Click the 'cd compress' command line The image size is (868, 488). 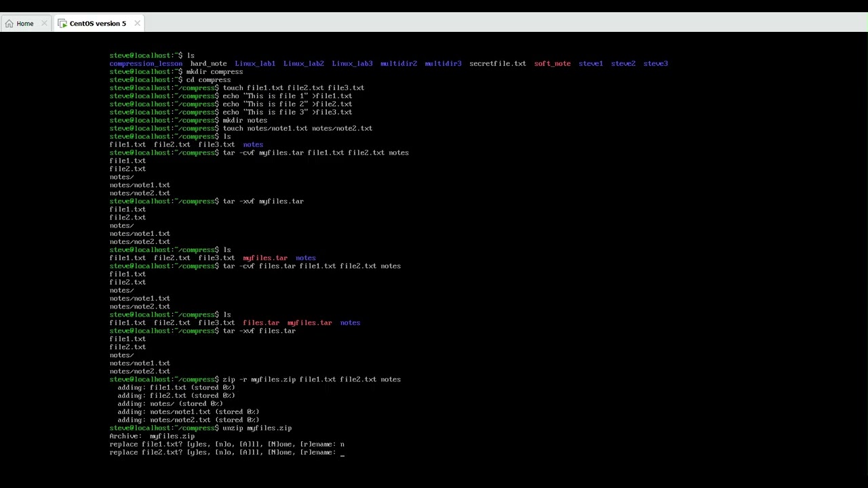pos(208,80)
